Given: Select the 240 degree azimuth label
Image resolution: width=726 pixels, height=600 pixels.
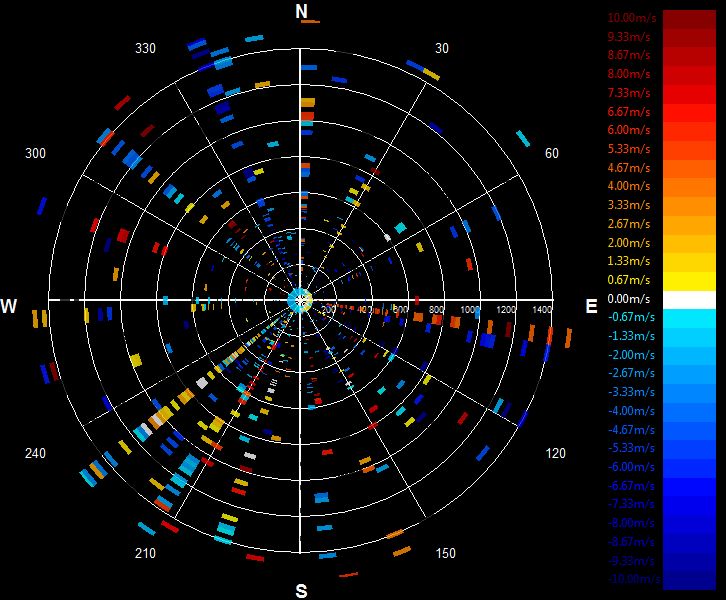Looking at the screenshot, I should [x=35, y=453].
